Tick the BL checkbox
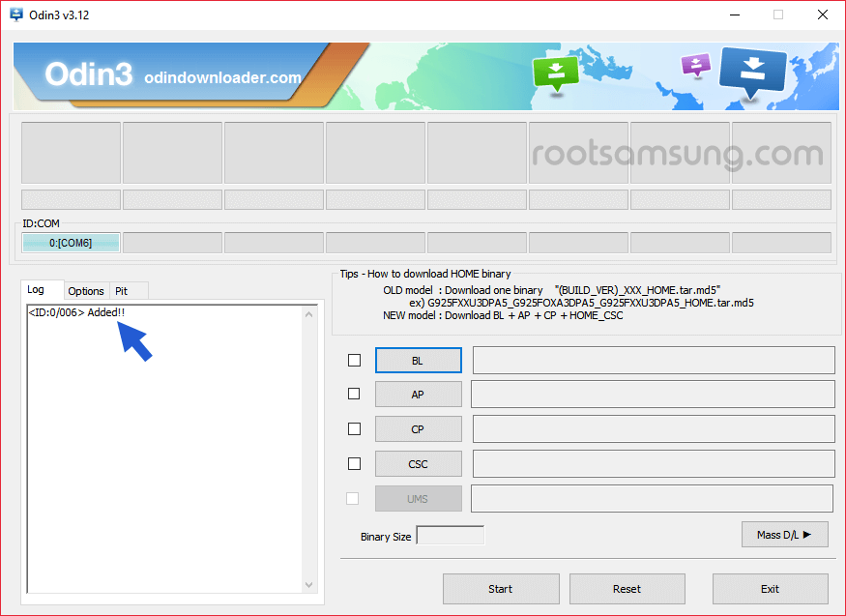846x616 pixels. click(x=354, y=360)
